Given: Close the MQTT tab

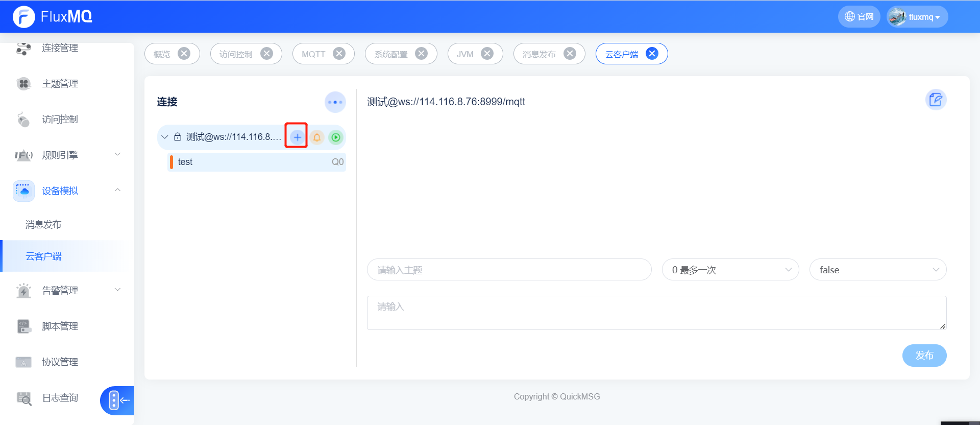Looking at the screenshot, I should coord(339,54).
